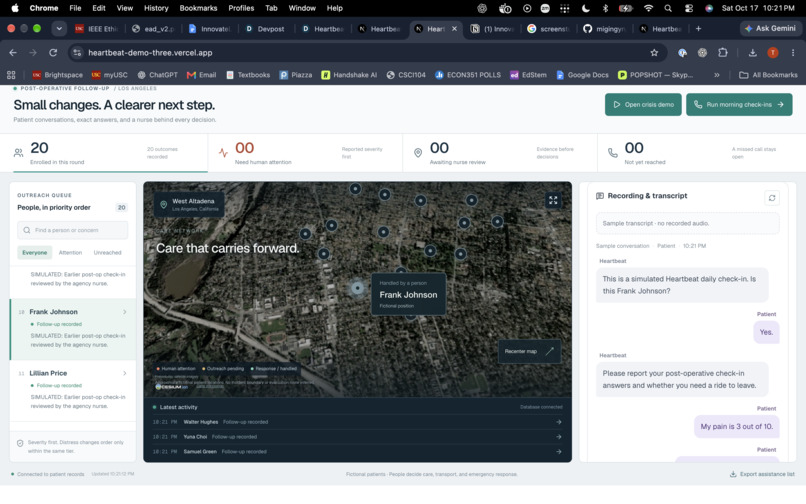Click the "My pain is 3 out of 10." message

point(736,426)
